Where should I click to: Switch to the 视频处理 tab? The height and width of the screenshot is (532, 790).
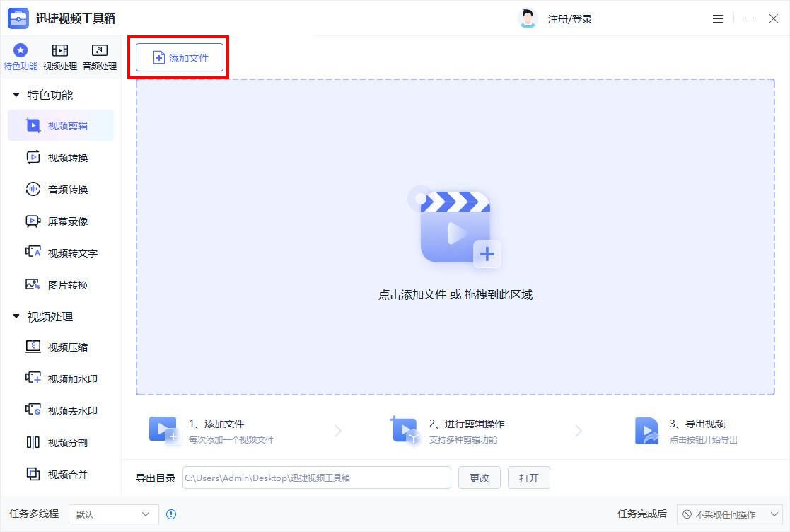60,57
